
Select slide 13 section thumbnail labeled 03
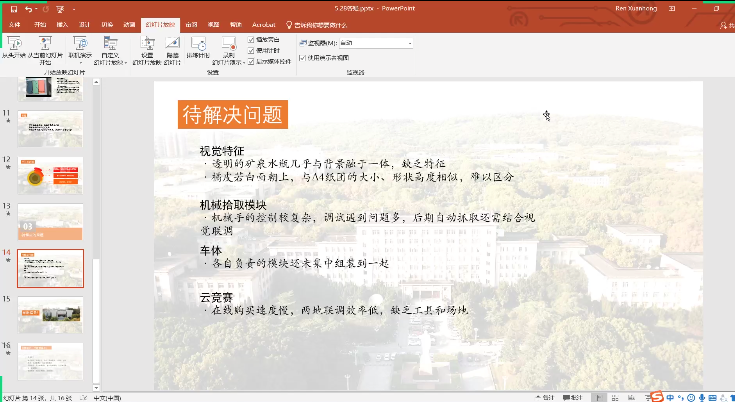pos(50,222)
